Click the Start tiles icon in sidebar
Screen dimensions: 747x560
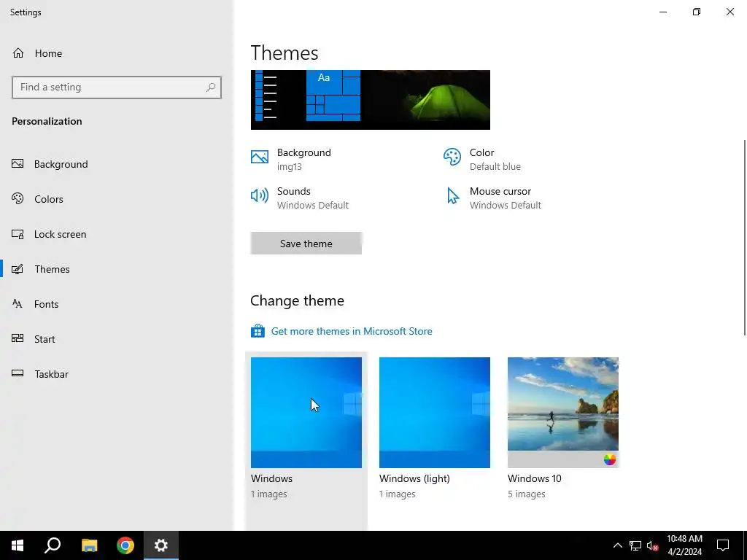[x=18, y=338]
